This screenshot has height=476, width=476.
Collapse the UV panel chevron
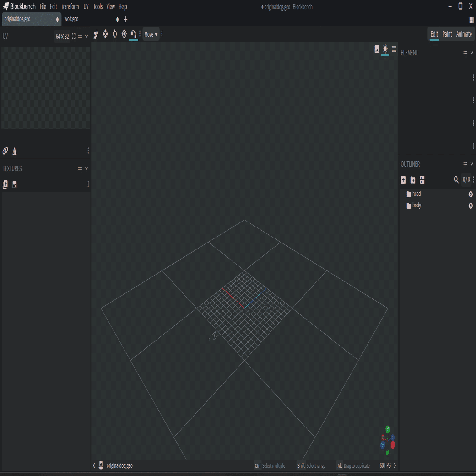pyautogui.click(x=87, y=37)
